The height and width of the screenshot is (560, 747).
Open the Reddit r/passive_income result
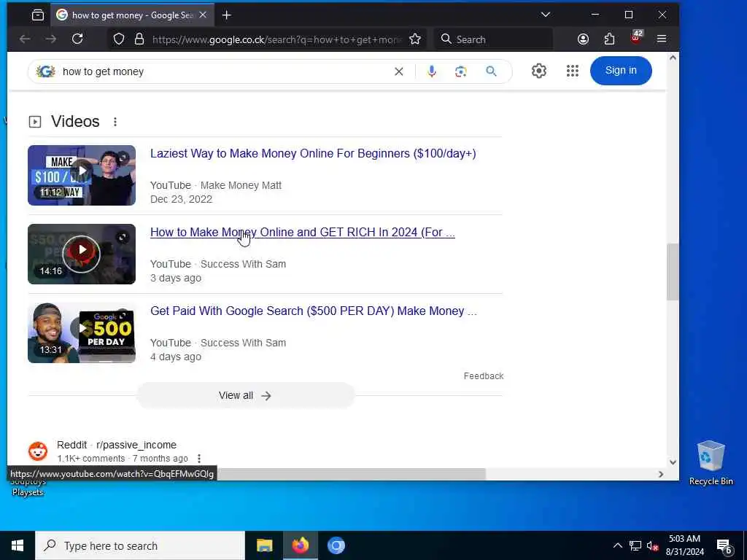117,445
